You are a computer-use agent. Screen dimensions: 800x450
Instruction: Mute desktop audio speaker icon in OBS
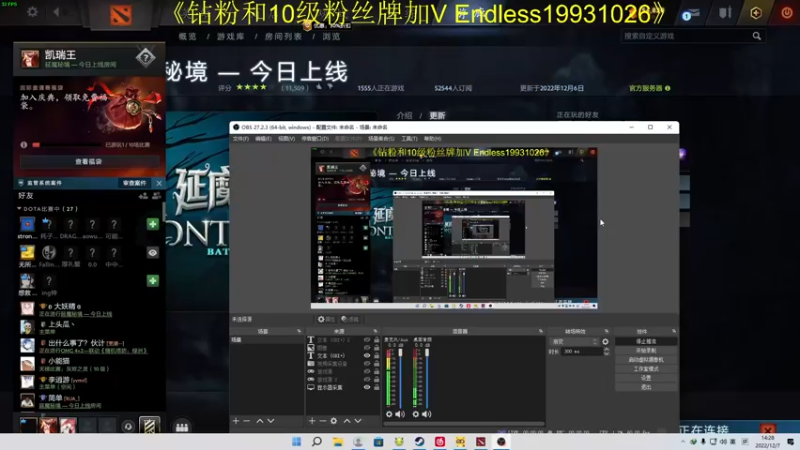(427, 414)
